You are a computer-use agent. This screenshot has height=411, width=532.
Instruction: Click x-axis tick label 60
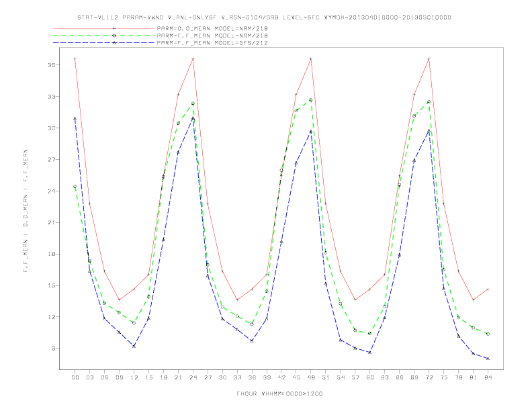pos(370,377)
